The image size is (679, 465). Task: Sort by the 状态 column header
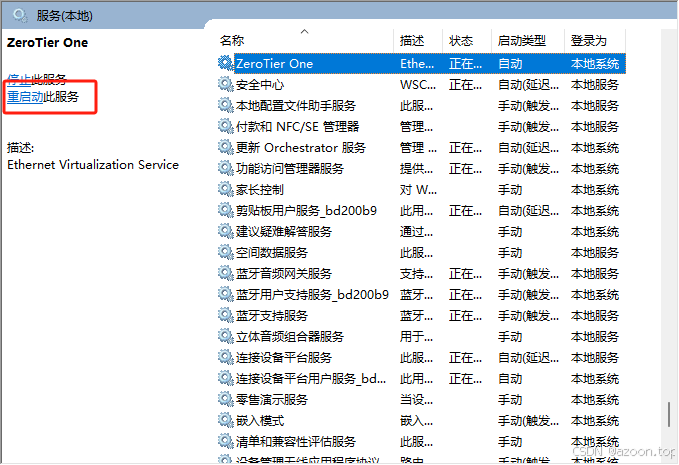[461, 41]
